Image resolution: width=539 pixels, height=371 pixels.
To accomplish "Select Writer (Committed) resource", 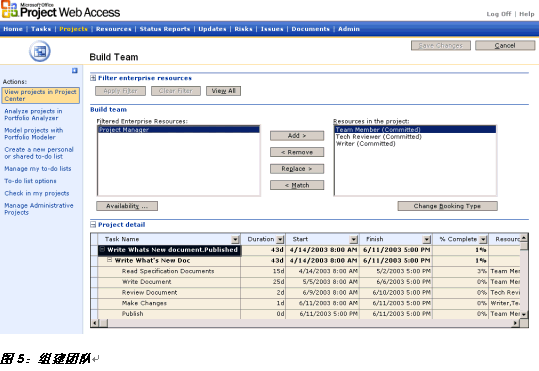I will 415,144.
